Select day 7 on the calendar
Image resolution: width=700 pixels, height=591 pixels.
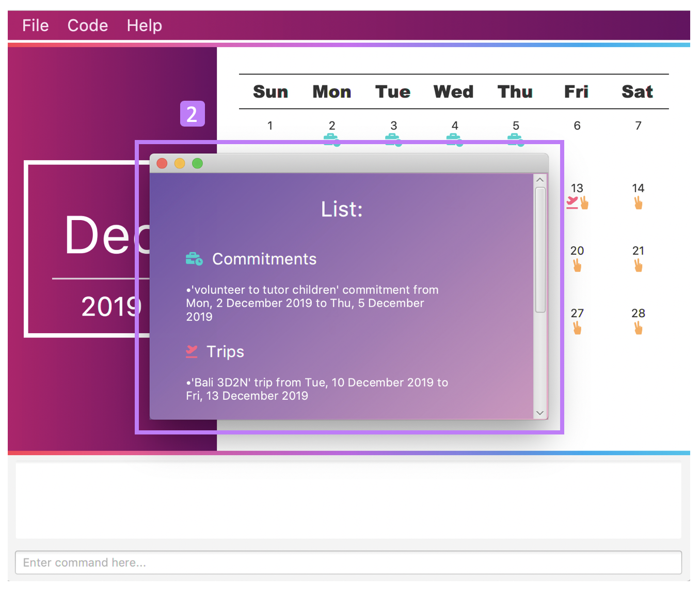click(639, 126)
